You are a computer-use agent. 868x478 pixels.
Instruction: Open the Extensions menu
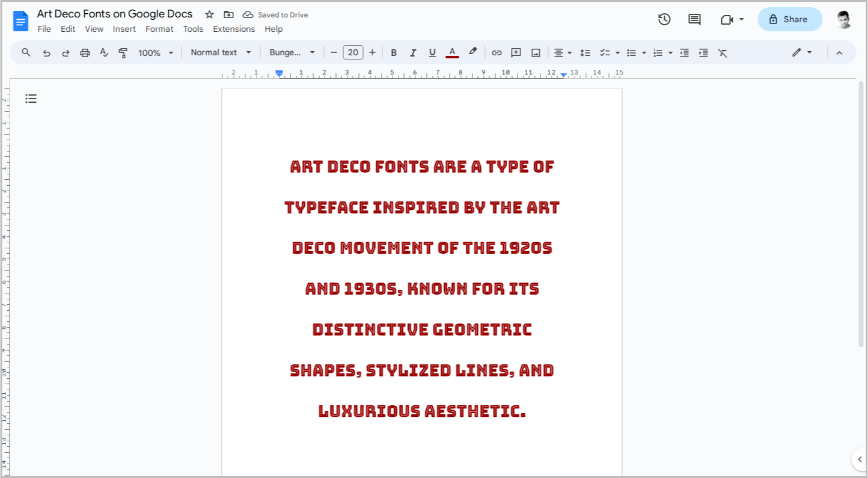point(234,29)
